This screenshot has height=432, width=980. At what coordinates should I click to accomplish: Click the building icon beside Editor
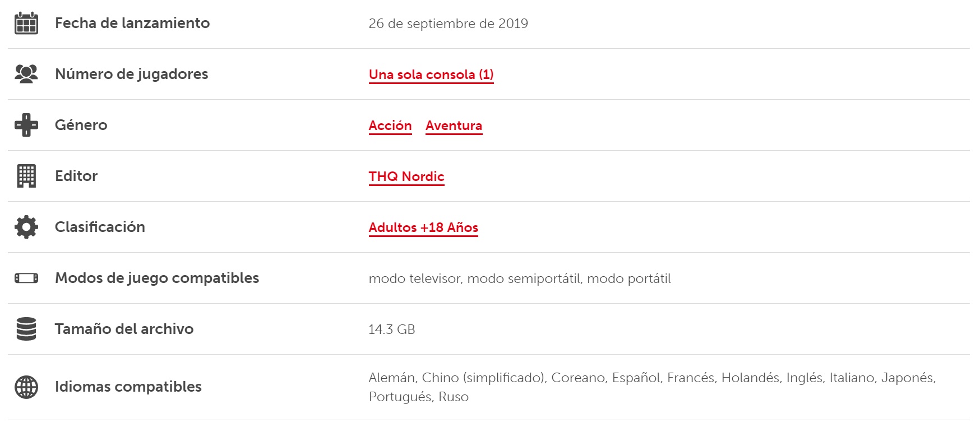pyautogui.click(x=26, y=176)
